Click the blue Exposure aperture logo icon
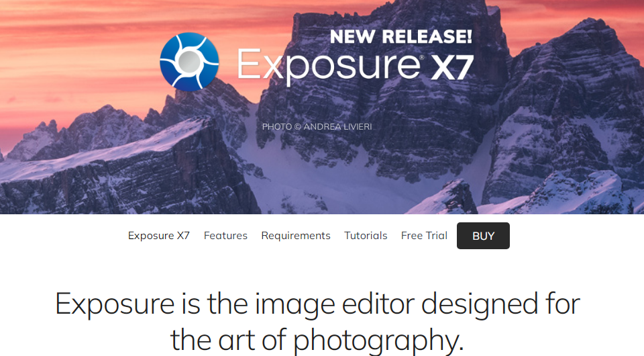 point(189,62)
